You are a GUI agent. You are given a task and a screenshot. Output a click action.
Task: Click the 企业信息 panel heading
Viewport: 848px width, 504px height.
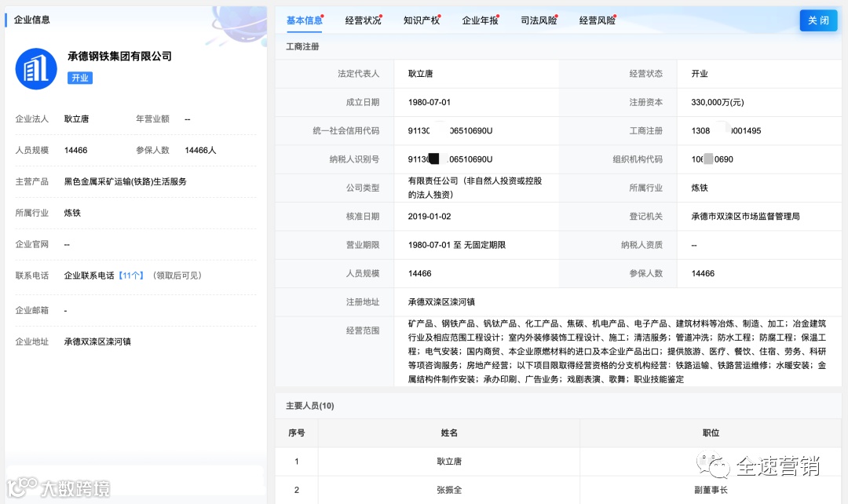tap(32, 20)
